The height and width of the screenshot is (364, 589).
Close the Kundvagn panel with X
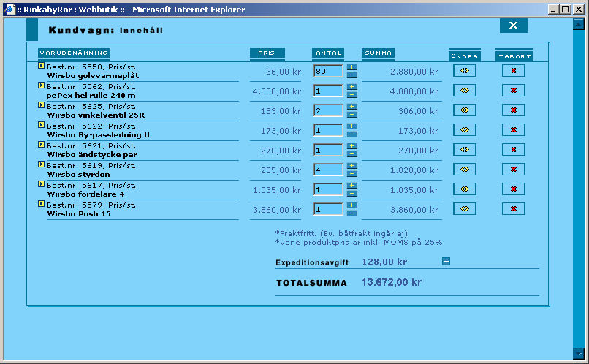pos(513,26)
